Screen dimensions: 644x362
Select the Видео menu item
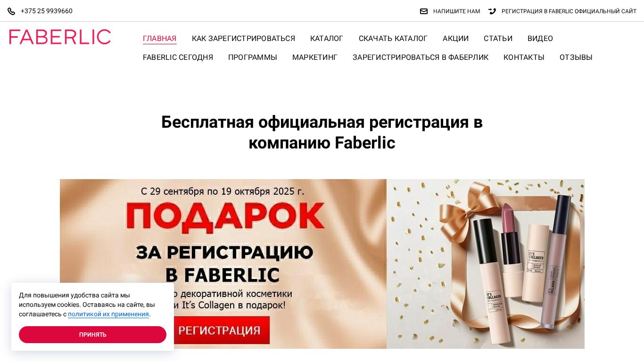(540, 39)
